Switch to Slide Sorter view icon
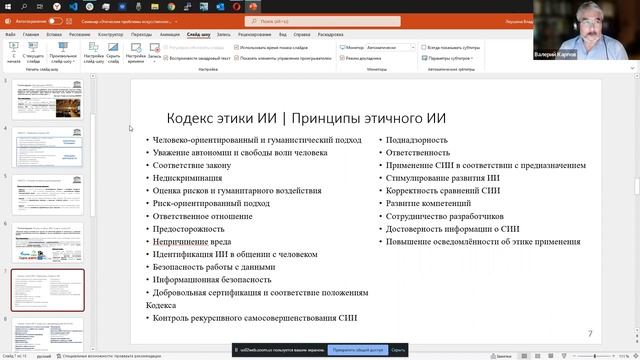Screen dimensions: 640x360 (x=538, y=356)
